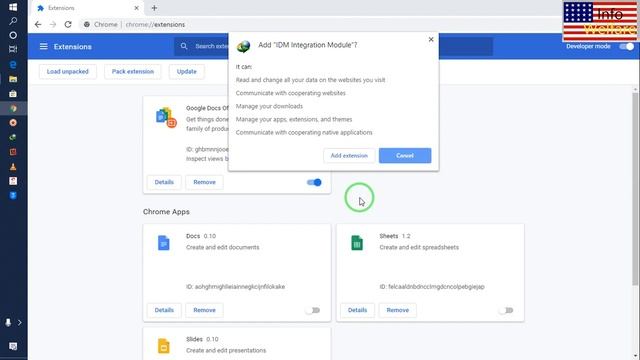Open the Extensions hamburger menu
Image resolution: width=640 pixels, height=360 pixels.
(x=43, y=47)
